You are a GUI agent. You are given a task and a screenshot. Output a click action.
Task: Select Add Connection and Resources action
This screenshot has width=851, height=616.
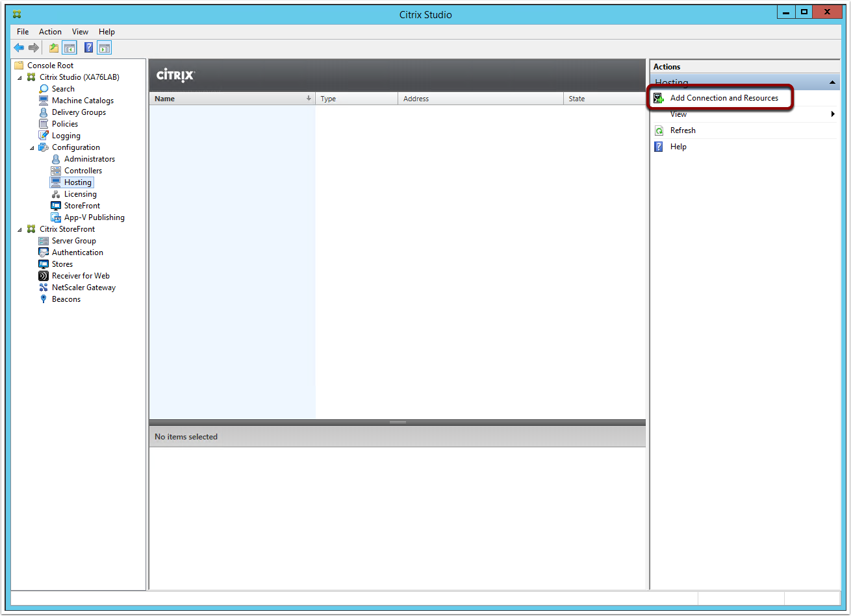click(724, 98)
